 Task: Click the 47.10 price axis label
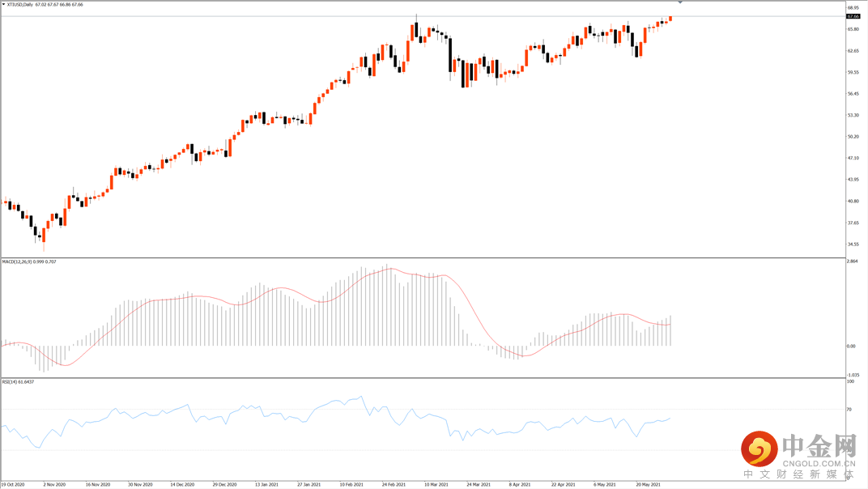[x=853, y=158]
